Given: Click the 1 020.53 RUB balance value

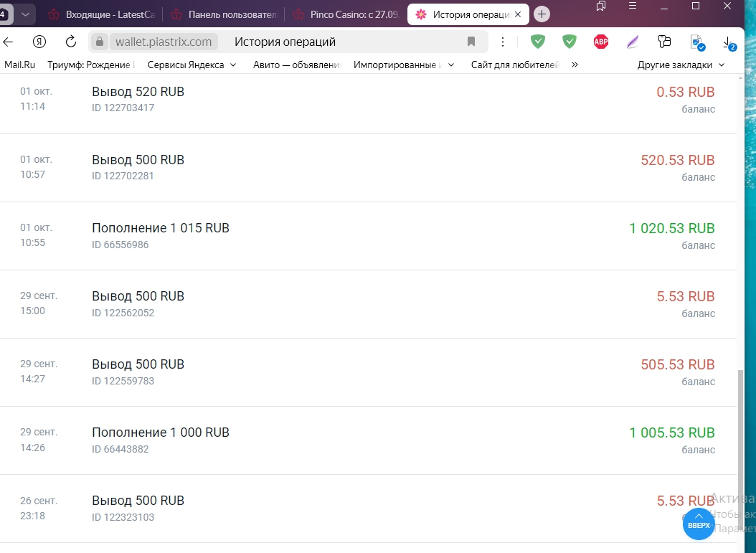Looking at the screenshot, I should [671, 228].
